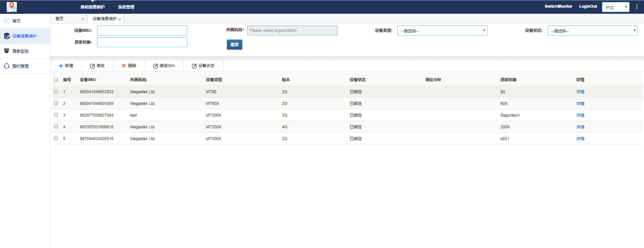Select the 设备信息维护 database icon in sidebar
This screenshot has height=248, width=644.
[x=7, y=36]
